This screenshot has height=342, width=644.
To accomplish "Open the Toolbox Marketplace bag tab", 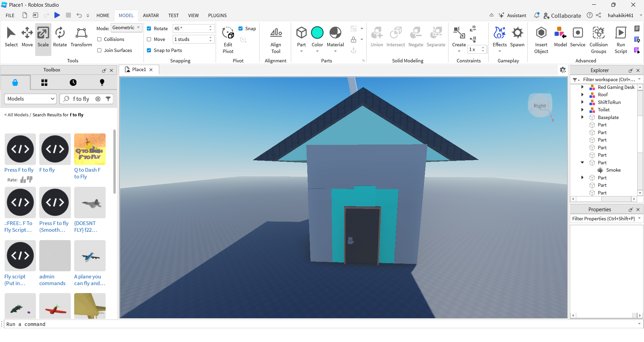I will pos(15,82).
